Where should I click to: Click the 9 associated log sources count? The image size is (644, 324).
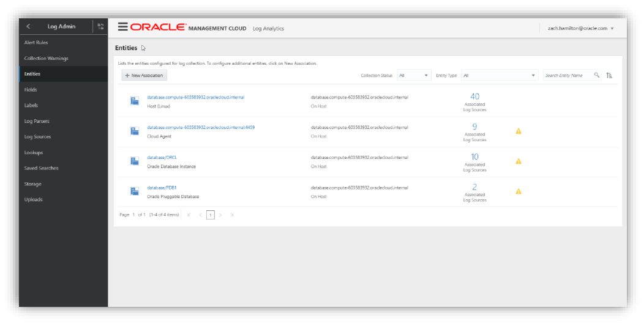point(475,127)
